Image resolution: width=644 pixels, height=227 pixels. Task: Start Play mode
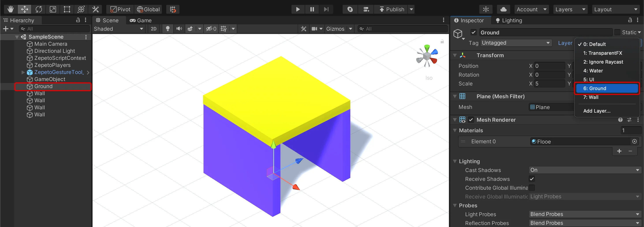[x=298, y=9]
